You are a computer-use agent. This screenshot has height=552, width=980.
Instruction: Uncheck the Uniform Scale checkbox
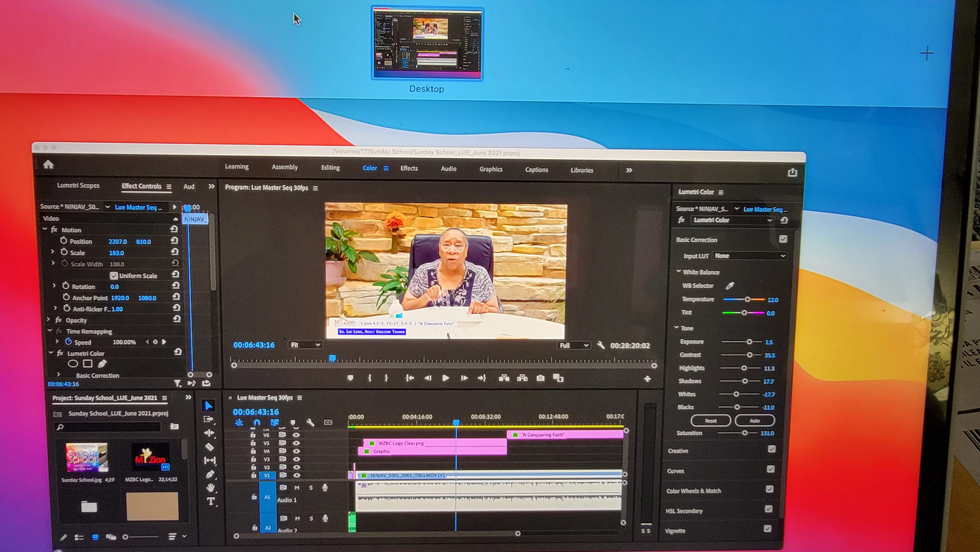[x=114, y=275]
